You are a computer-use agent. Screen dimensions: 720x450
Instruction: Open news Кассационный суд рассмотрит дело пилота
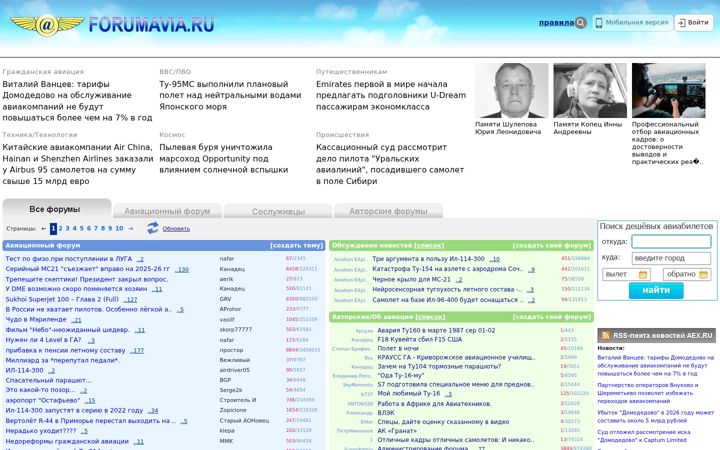(x=390, y=164)
